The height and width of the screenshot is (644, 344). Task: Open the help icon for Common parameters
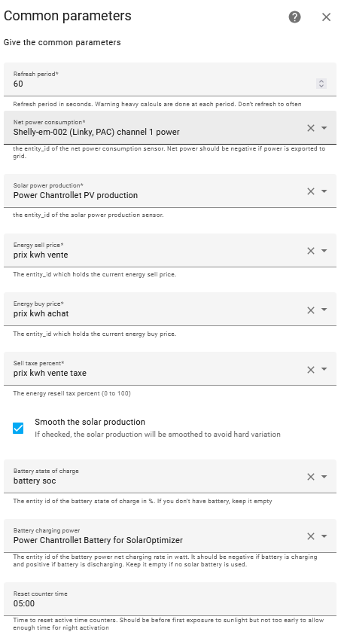click(295, 17)
